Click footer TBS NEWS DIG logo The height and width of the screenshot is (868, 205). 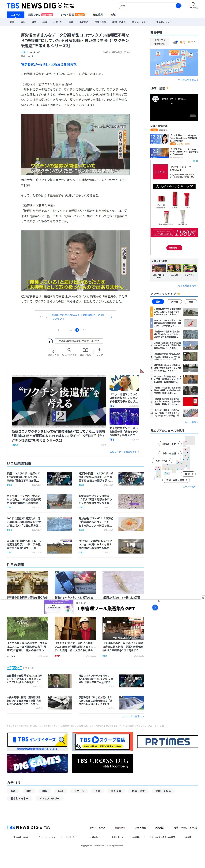pyautogui.click(x=28, y=827)
